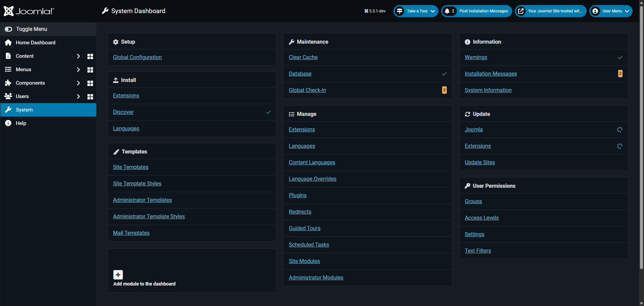Open the Users dashboard grid icon
The width and height of the screenshot is (644, 306).
coord(90,97)
